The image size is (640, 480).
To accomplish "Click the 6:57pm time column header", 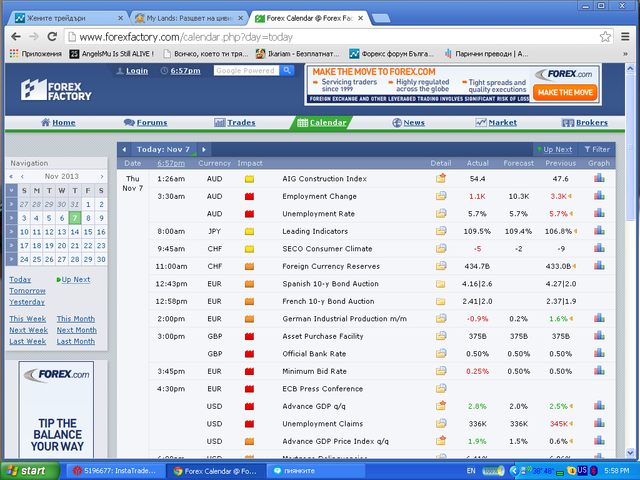I will pos(171,163).
